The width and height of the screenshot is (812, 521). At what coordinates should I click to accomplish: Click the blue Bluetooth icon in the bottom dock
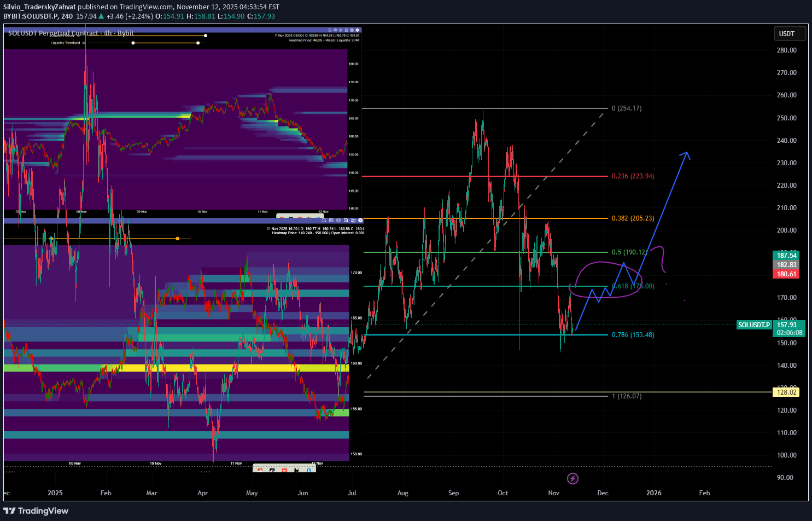coord(309,470)
